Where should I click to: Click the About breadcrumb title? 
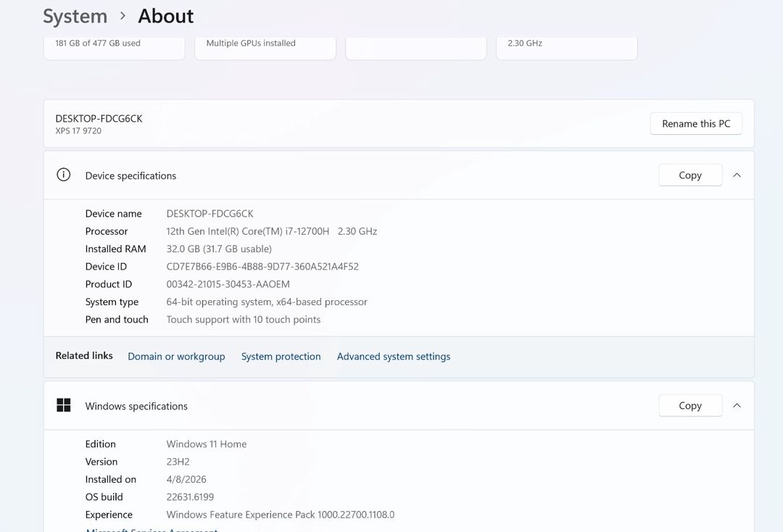point(166,16)
